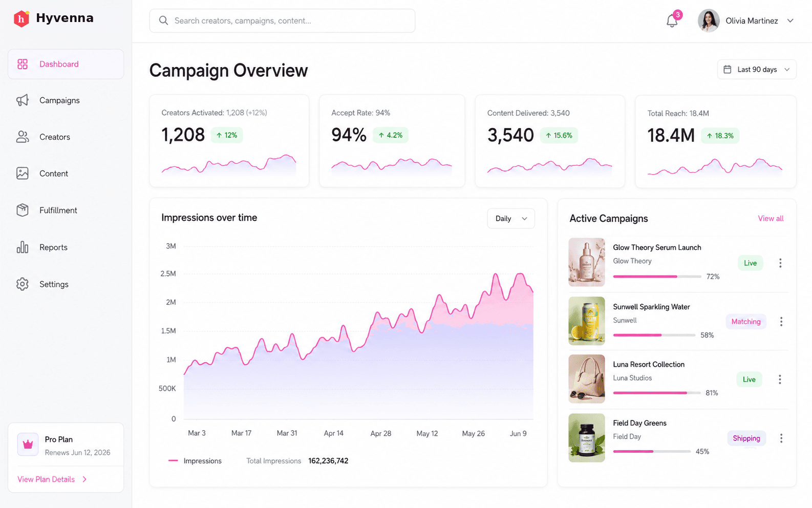Click Live badge on Glow Theory Serum Launch
Viewport: 812px width, 508px height.
(750, 263)
